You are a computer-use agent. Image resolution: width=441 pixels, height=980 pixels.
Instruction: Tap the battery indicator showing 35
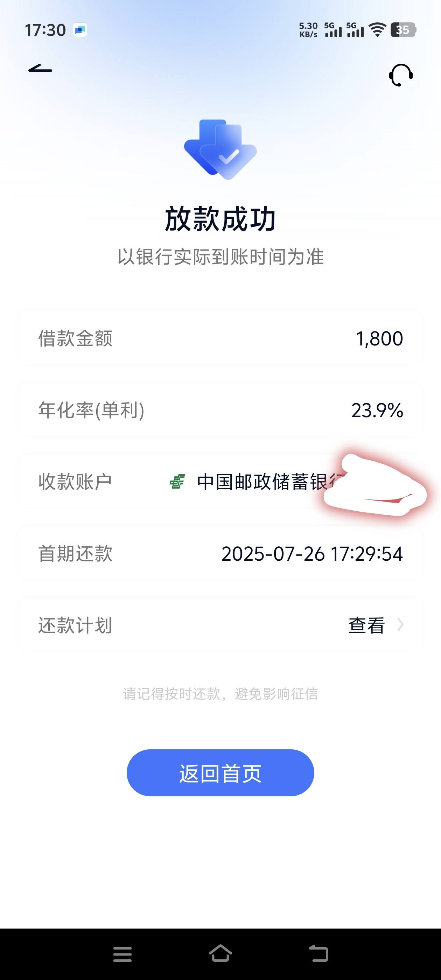click(403, 30)
